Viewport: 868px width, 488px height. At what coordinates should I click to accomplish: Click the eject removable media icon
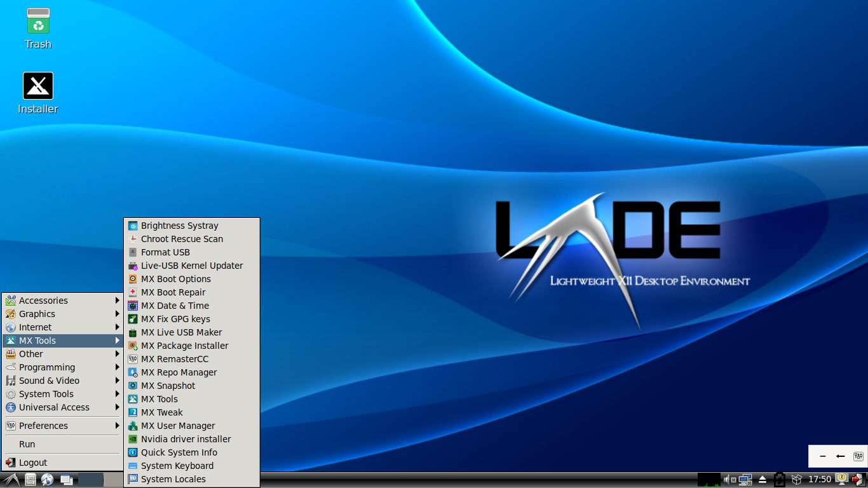point(763,480)
